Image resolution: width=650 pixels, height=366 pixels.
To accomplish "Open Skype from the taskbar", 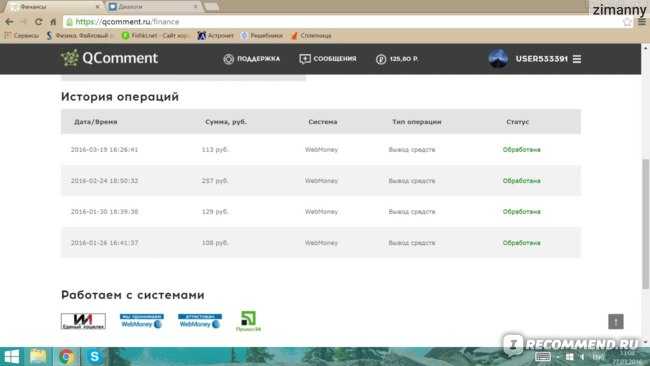I will pyautogui.click(x=94, y=356).
